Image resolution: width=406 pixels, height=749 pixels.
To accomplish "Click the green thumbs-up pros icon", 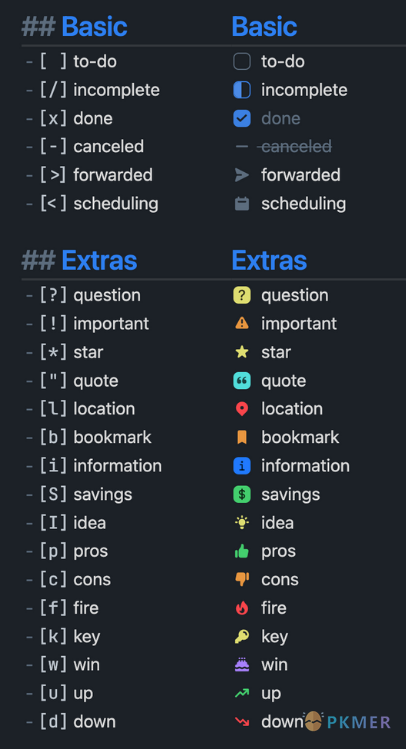I will (x=242, y=551).
